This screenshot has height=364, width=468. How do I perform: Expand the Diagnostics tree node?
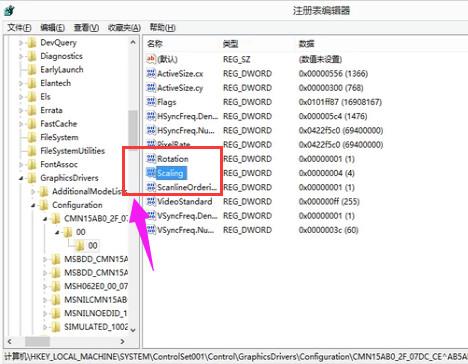pyautogui.click(x=21, y=56)
